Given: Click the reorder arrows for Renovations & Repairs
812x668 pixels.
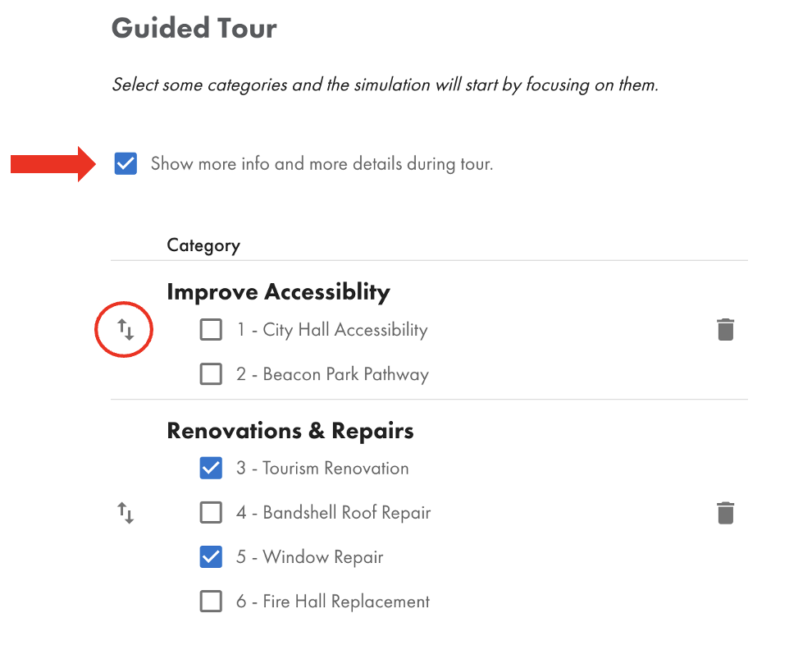Looking at the screenshot, I should pos(125,513).
